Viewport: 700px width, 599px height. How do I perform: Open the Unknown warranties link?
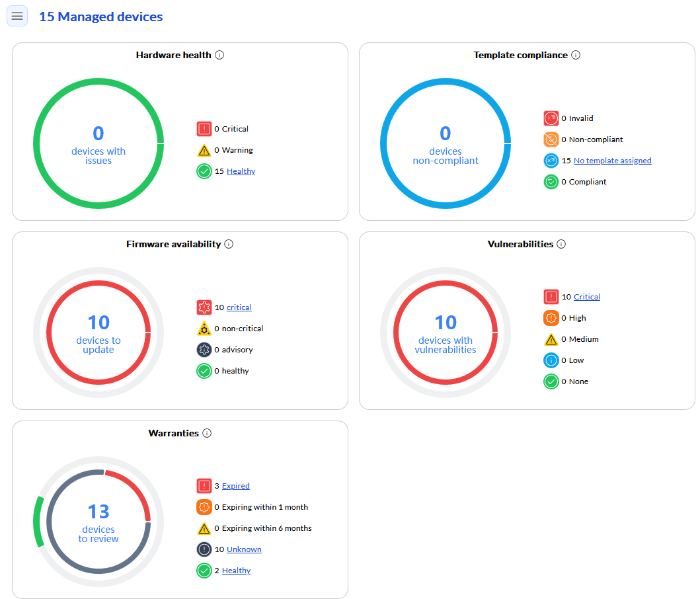tap(244, 549)
